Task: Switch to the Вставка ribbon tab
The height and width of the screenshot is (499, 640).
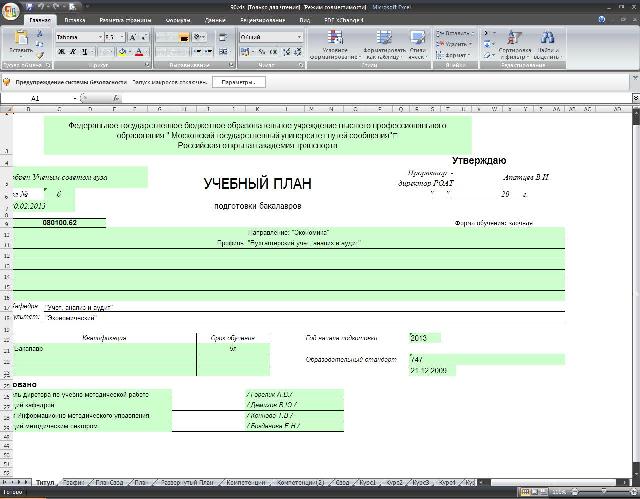Action: [75, 19]
